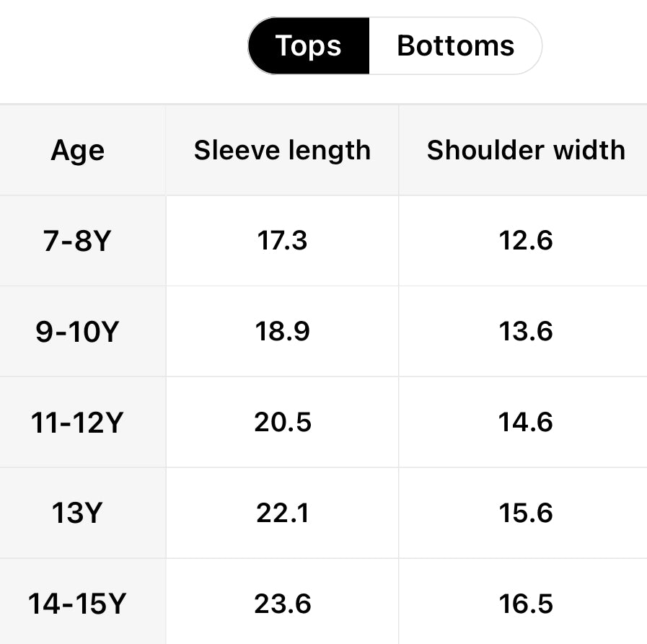Select the 9-10Y age row
The width and height of the screenshot is (647, 644).
(77, 332)
